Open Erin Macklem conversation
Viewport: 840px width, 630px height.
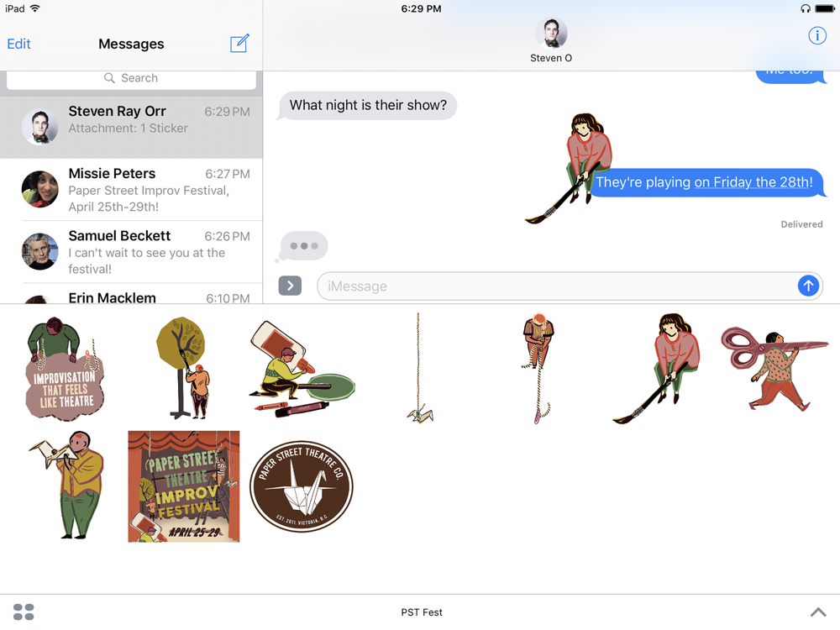click(x=131, y=294)
